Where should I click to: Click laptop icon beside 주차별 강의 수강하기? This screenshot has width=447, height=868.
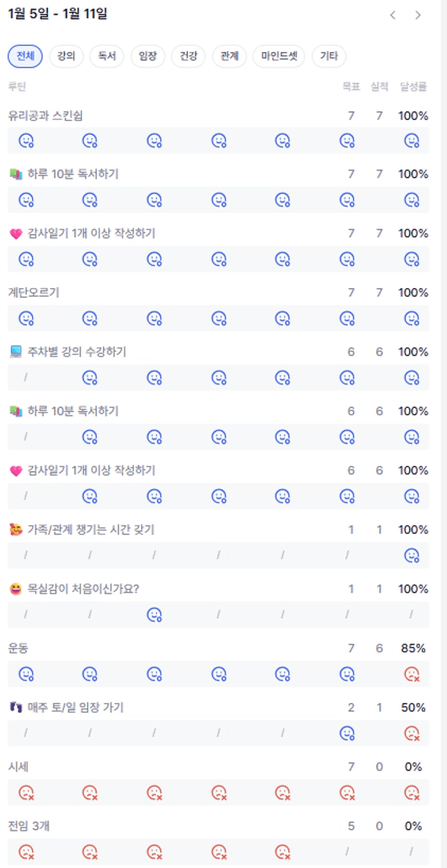(16, 352)
